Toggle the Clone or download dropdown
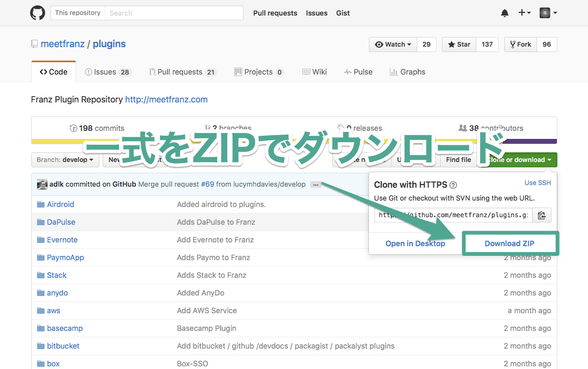Viewport: 588px width, 369px height. 520,160
